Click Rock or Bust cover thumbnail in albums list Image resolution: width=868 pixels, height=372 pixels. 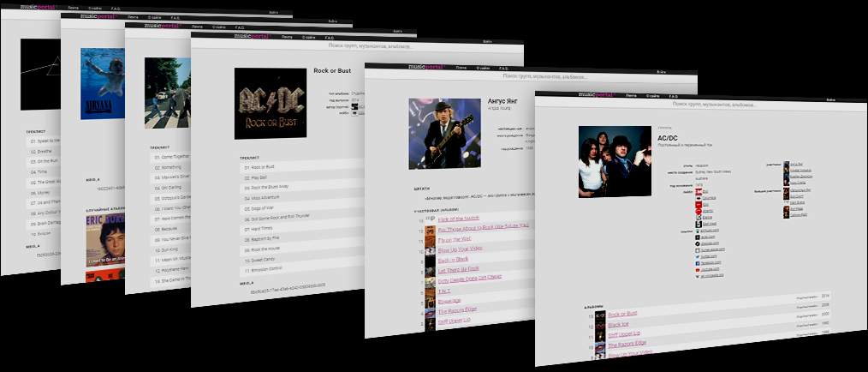click(x=600, y=315)
